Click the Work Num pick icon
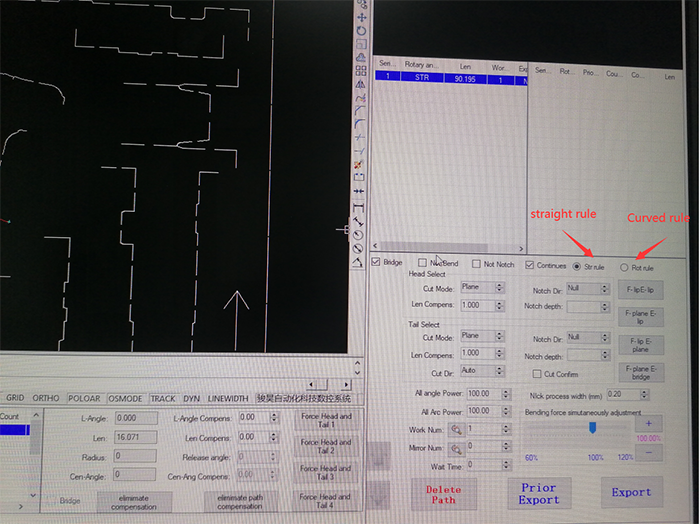This screenshot has width=700, height=524. 456,429
